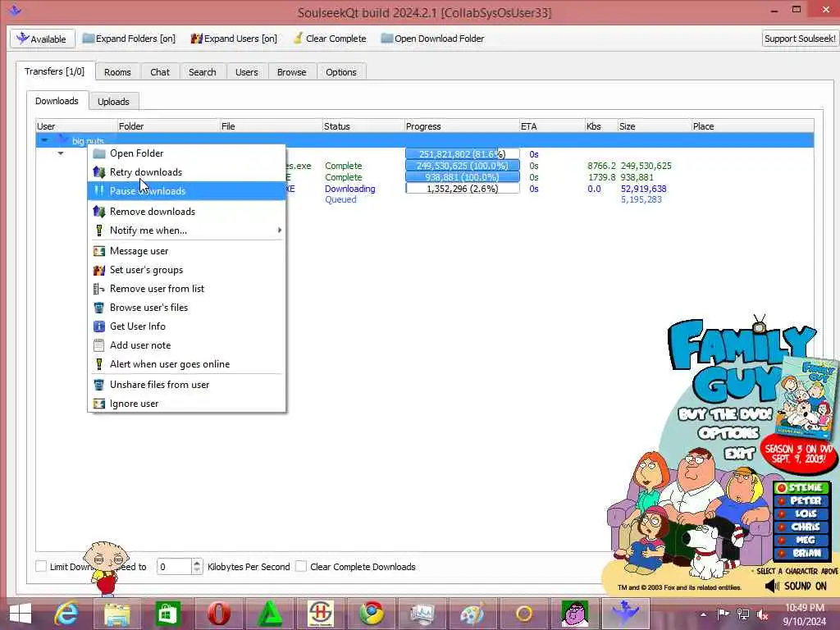Choose Pause downloads from the context menu
This screenshot has height=630, width=840.
pos(186,190)
